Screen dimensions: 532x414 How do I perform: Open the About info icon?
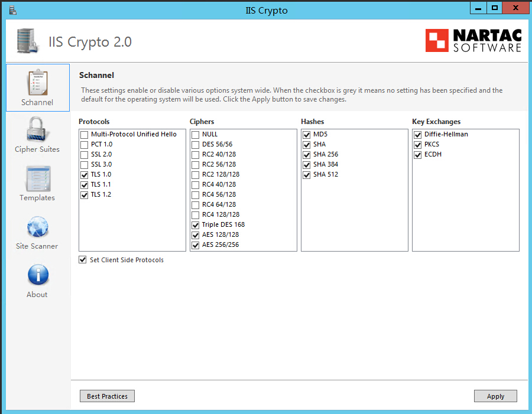click(38, 275)
